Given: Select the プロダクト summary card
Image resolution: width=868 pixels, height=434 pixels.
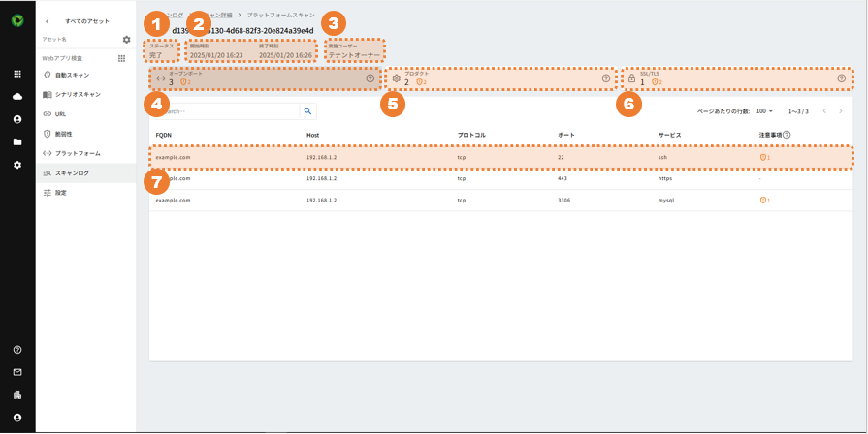Looking at the screenshot, I should point(501,78).
